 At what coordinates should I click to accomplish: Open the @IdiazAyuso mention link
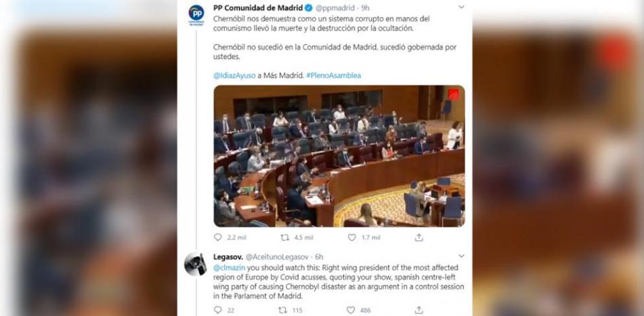click(234, 75)
